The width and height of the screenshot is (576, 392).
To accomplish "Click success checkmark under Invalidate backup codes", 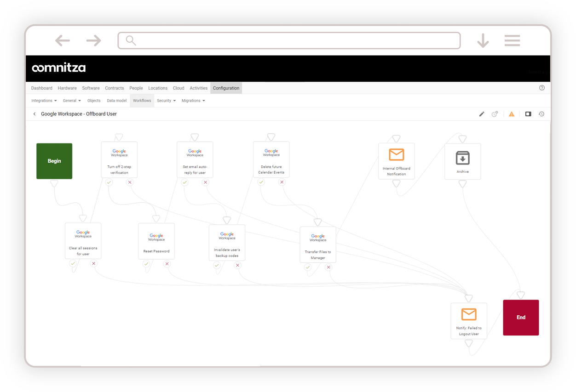I will click(x=217, y=266).
